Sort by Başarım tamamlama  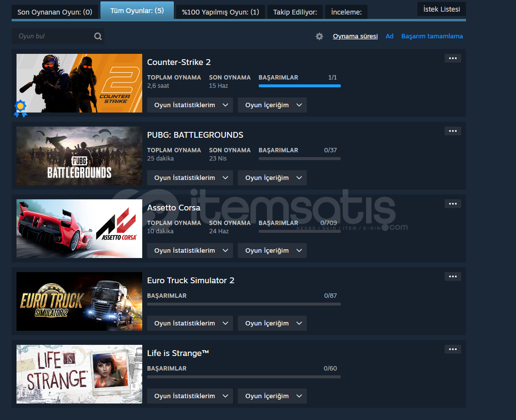click(432, 36)
